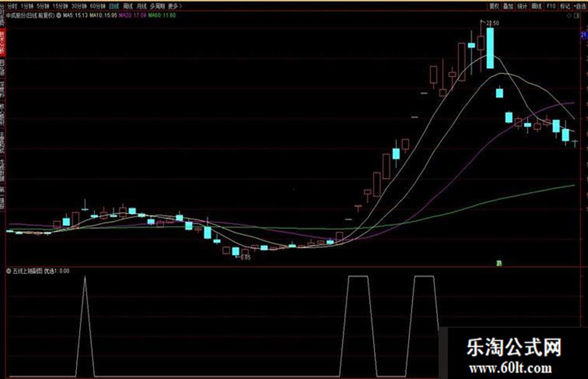Image resolution: width=588 pixels, height=379 pixels.
Task: Open the 复权 adjustment menu
Action: point(494,6)
